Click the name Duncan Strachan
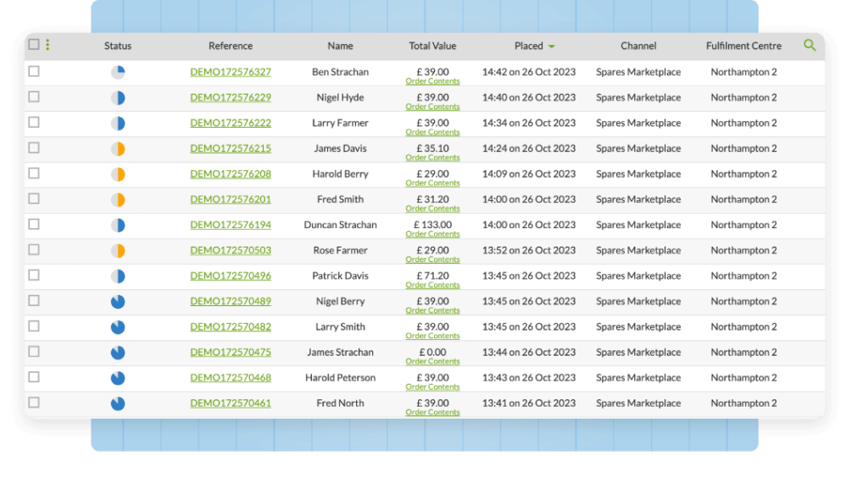 (x=340, y=225)
